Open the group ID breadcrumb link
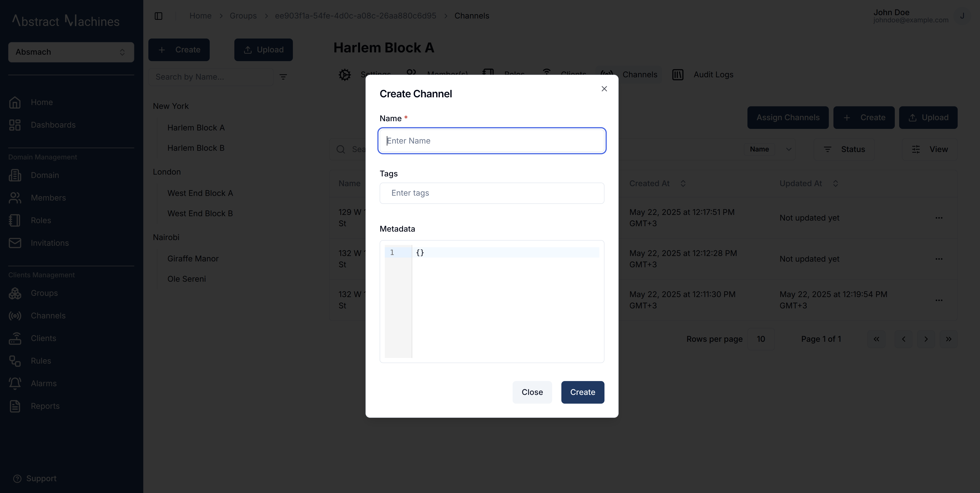This screenshot has height=493, width=980. [x=355, y=16]
